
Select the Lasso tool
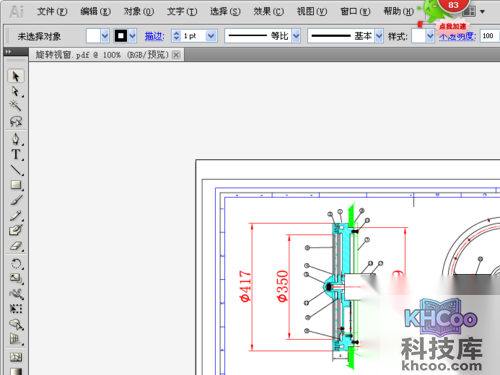16,121
